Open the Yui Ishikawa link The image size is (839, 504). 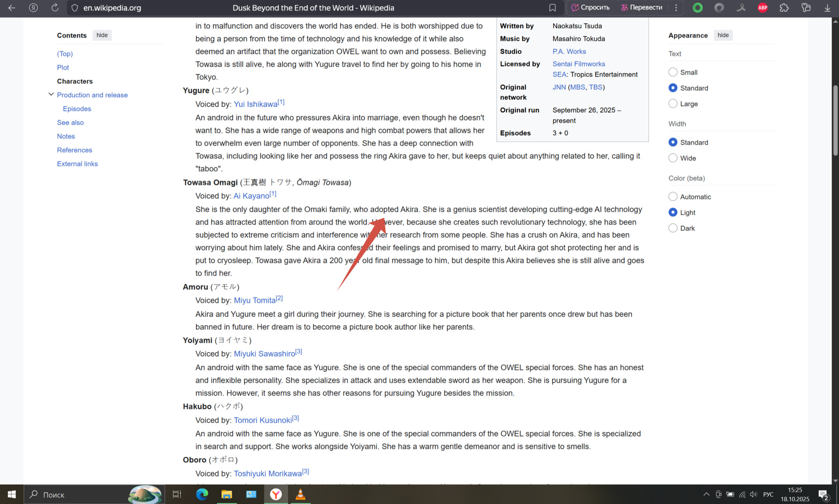point(255,104)
